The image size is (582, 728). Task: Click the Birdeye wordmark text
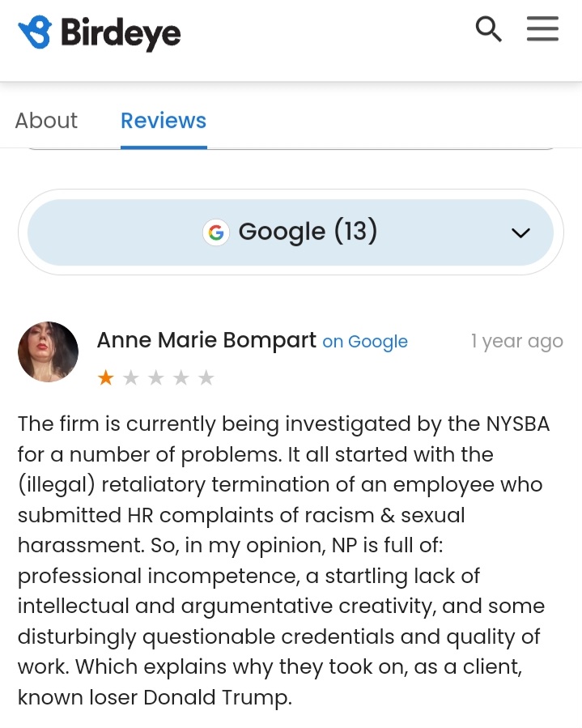coord(121,33)
